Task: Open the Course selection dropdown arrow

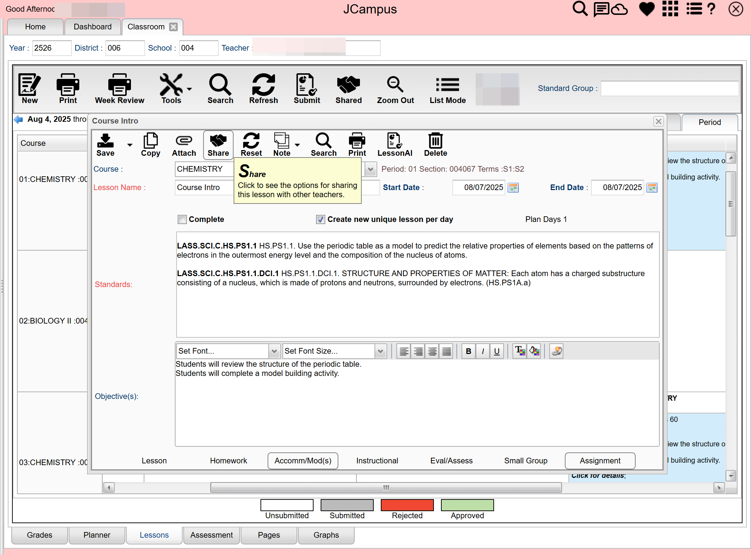Action: [x=371, y=169]
